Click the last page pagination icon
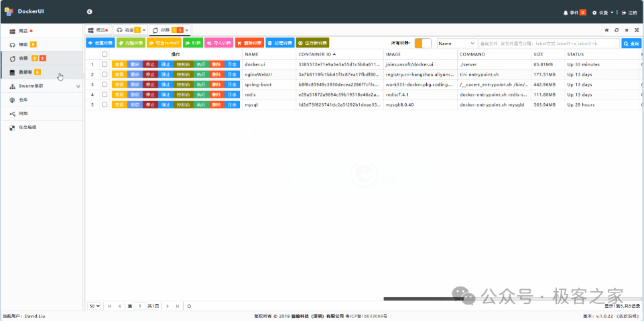 [178, 306]
